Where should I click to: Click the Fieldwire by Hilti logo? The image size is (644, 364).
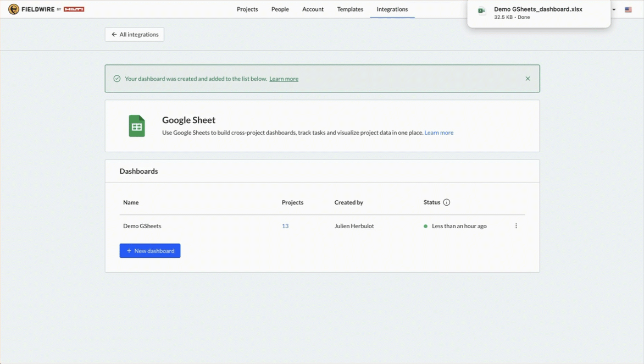coord(46,9)
